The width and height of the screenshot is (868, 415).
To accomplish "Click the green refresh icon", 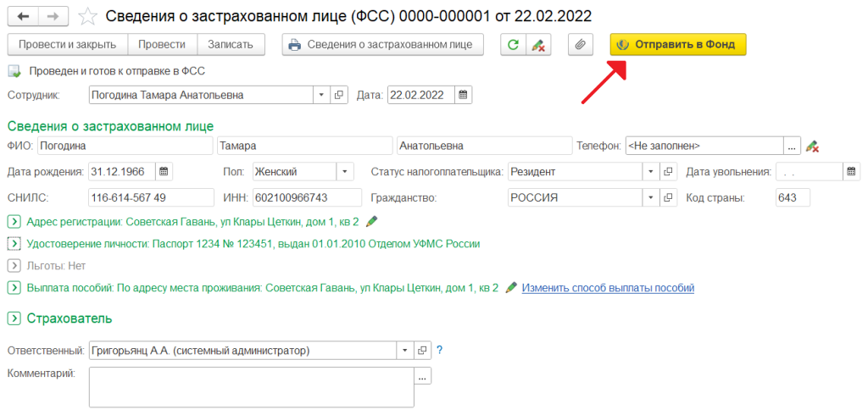I will (512, 45).
